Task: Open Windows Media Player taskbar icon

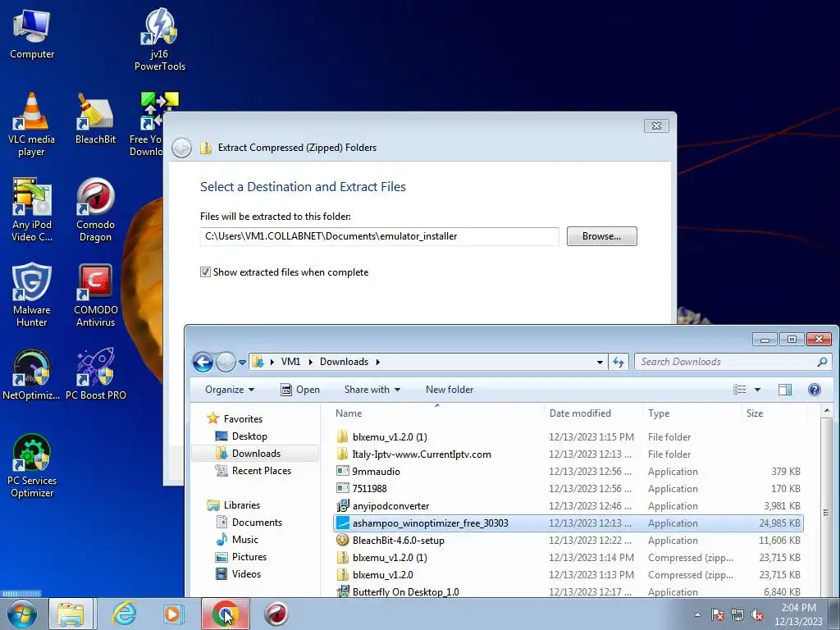Action: pyautogui.click(x=173, y=614)
